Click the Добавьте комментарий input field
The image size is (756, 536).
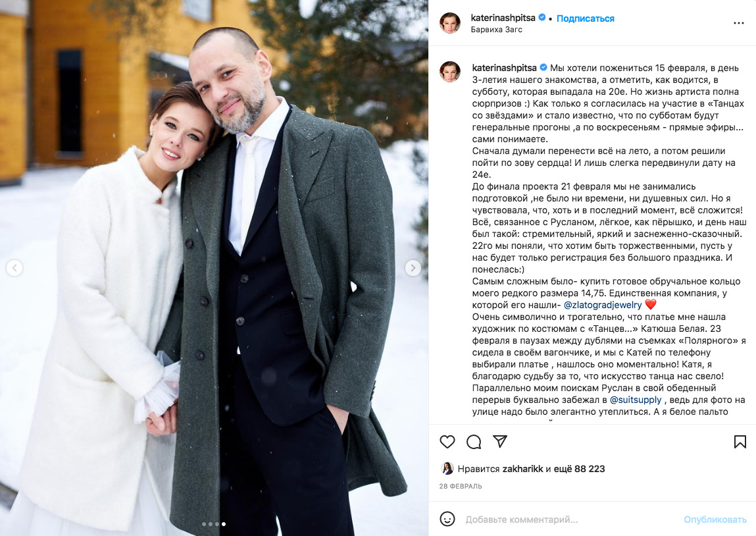[x=571, y=520]
